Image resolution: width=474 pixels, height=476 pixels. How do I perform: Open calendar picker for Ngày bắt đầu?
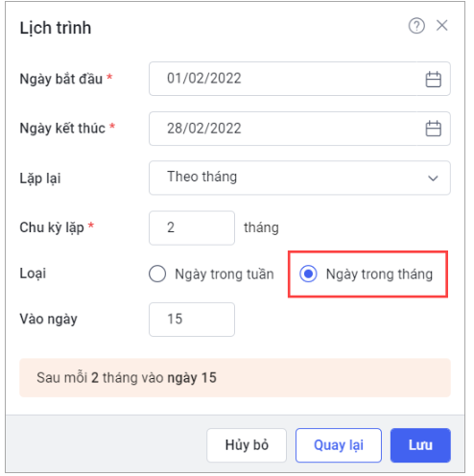[434, 79]
